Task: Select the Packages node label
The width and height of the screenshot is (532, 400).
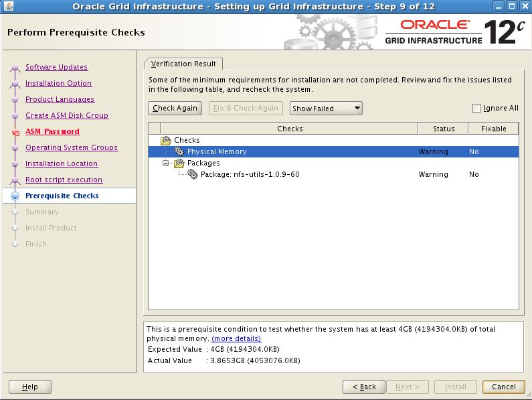Action: 203,163
